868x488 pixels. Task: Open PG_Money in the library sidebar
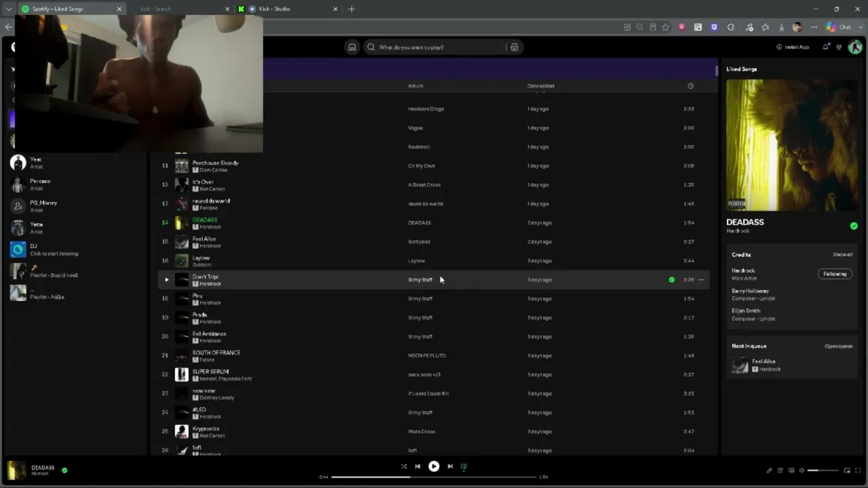pos(75,206)
